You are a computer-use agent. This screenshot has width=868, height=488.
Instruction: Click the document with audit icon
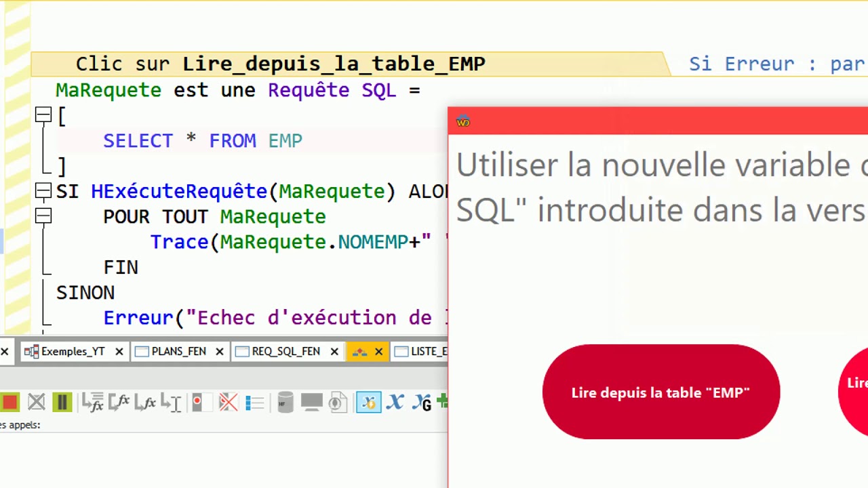(x=338, y=403)
